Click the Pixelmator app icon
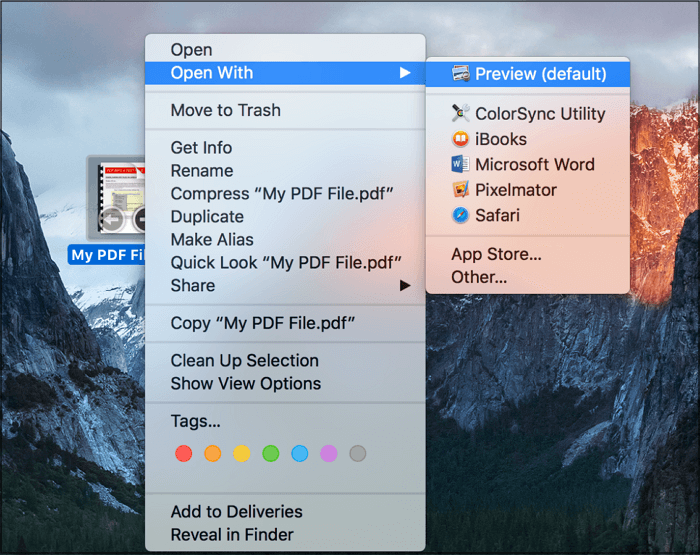700x555 pixels. click(460, 190)
